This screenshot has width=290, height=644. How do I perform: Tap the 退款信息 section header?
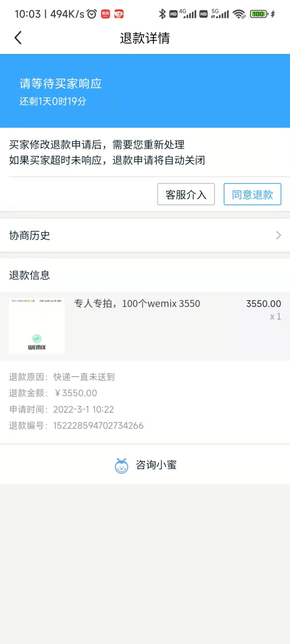tap(29, 275)
